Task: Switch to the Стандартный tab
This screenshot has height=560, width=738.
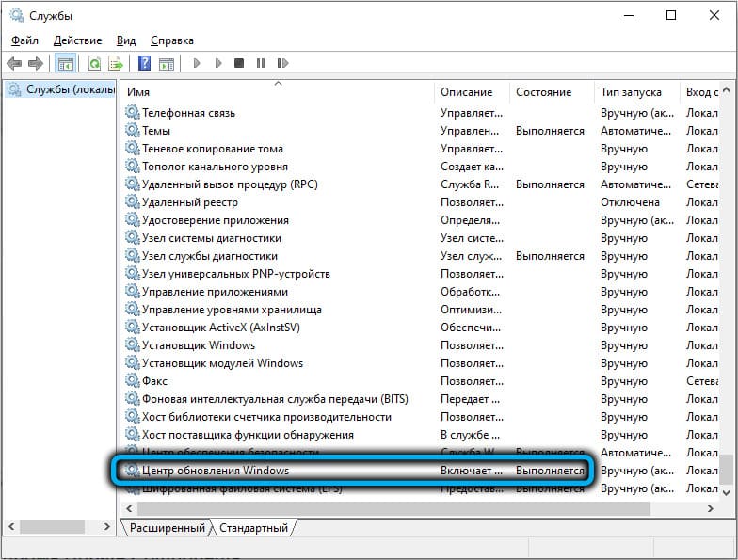Action: [x=253, y=528]
